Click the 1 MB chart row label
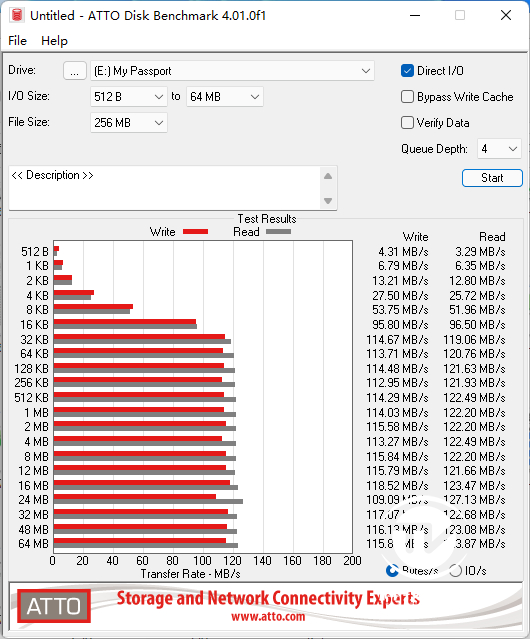530x639 pixels. 36,413
